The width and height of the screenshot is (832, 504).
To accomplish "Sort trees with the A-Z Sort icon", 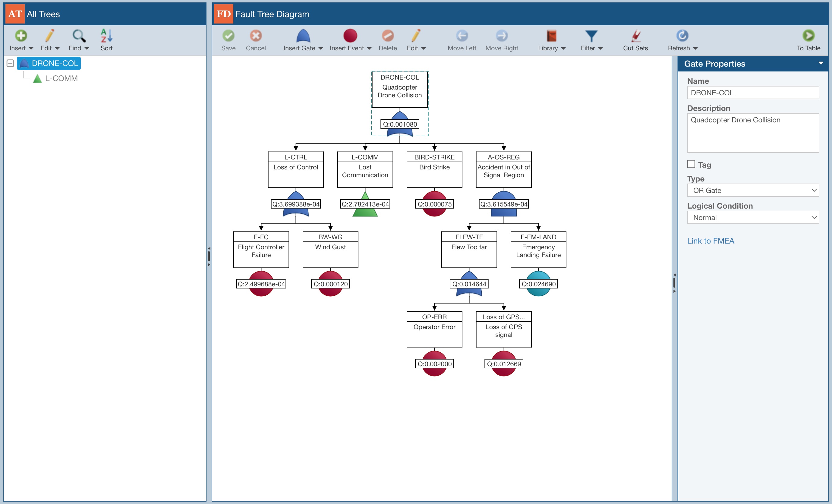I will [x=106, y=36].
